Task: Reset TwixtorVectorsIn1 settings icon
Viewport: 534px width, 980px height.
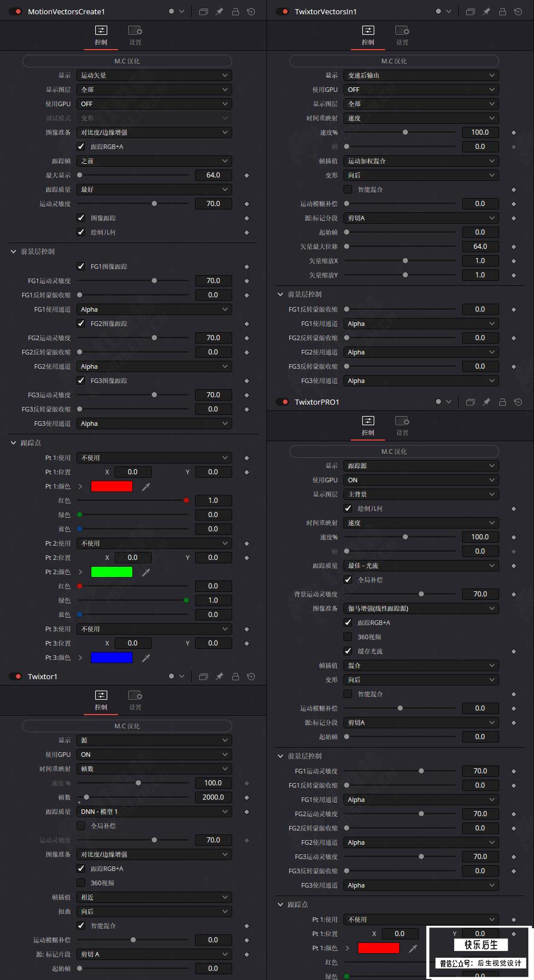Action: pyautogui.click(x=518, y=11)
